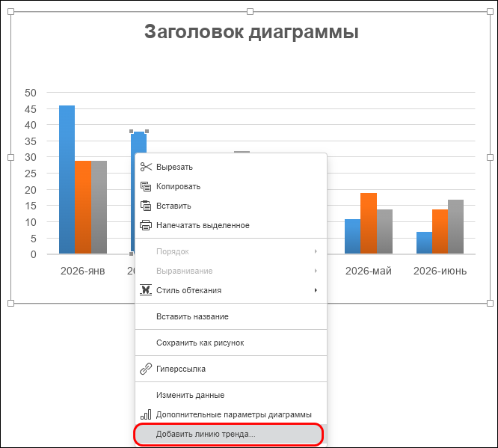Click the arrow next to Выравнивание
This screenshot has width=498, height=448.
(316, 271)
